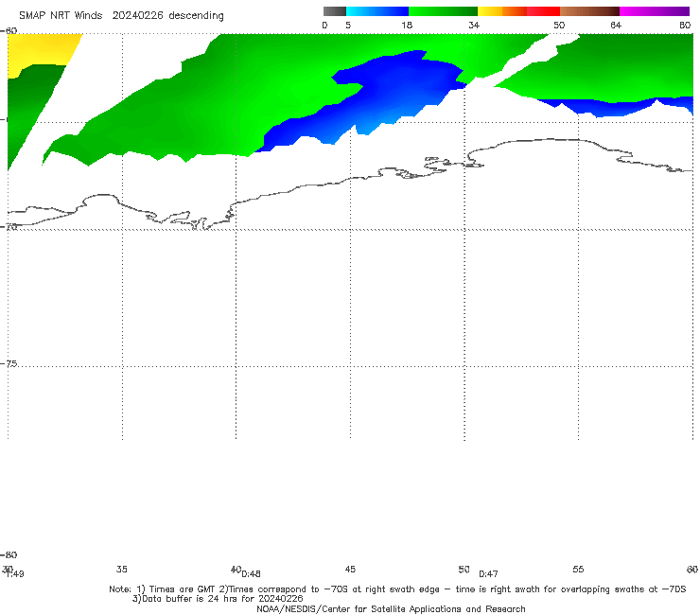
Task: Click the date '20240226' in the title
Action: pos(137,15)
